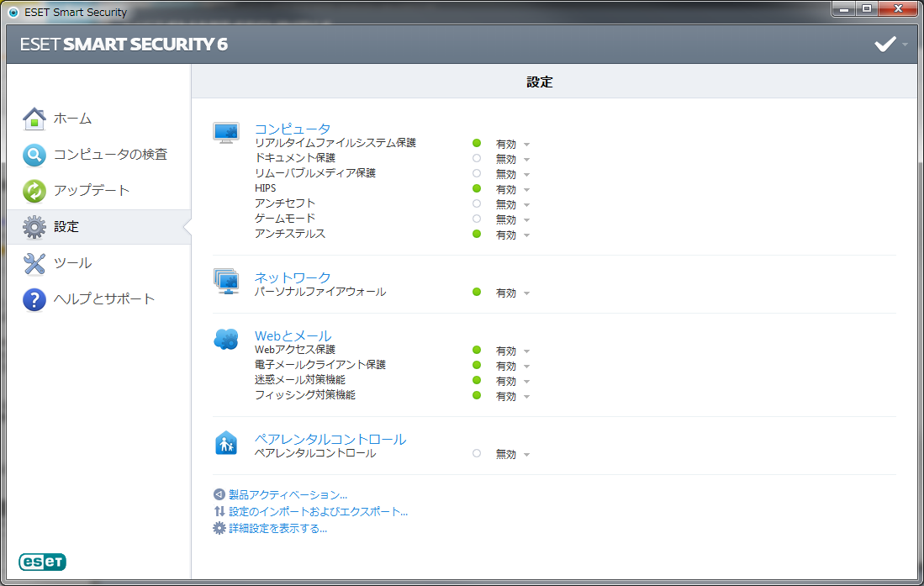Click 迷惑メール対策機能 row label
This screenshot has width=924, height=586.
pos(300,380)
